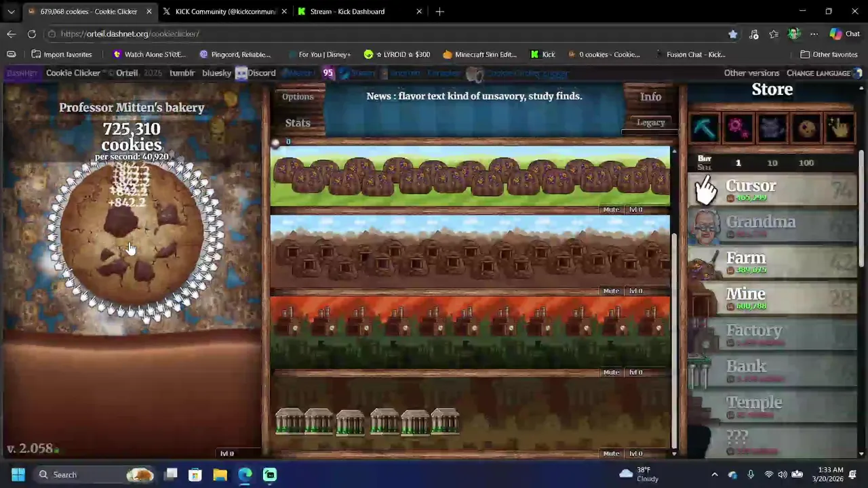Switch the Store to Sell mode
The image size is (868, 488).
705,167
